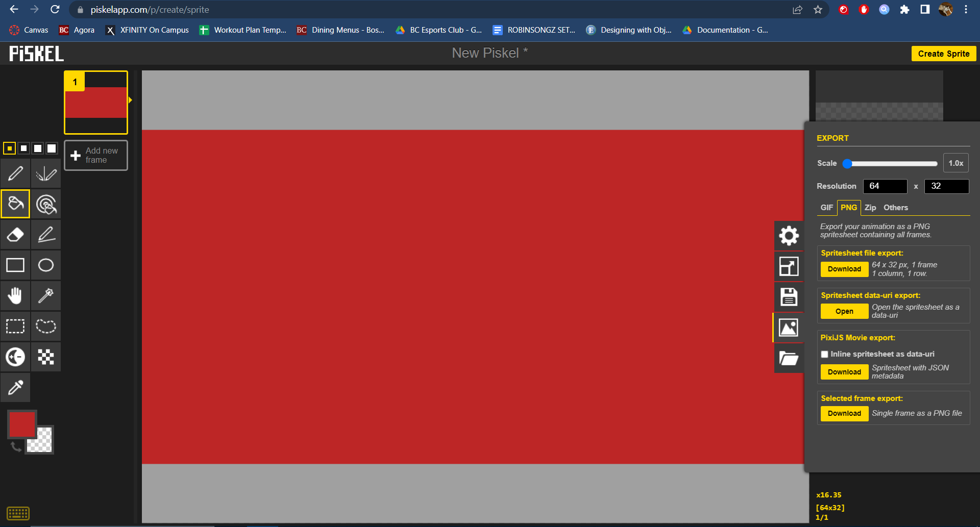Open the Resize panel

789,266
